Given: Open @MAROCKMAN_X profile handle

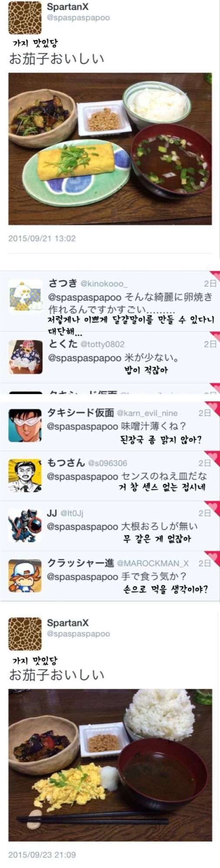Looking at the screenshot, I should tap(153, 563).
